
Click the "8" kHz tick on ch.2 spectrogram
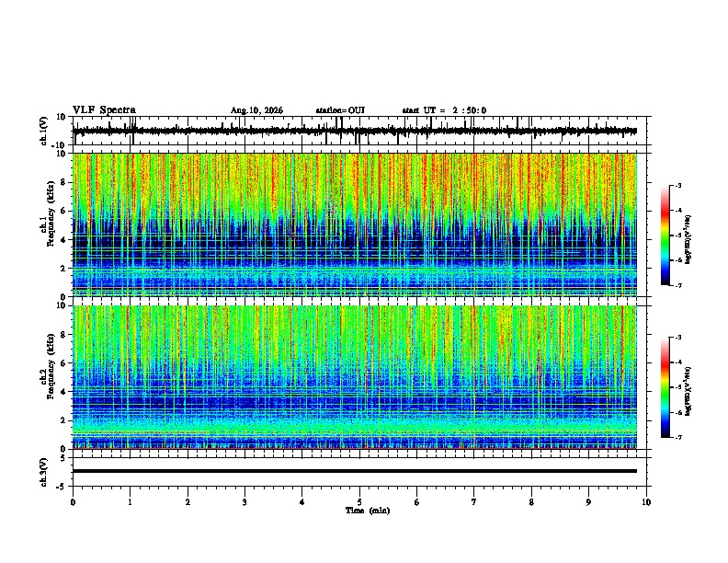tap(63, 335)
